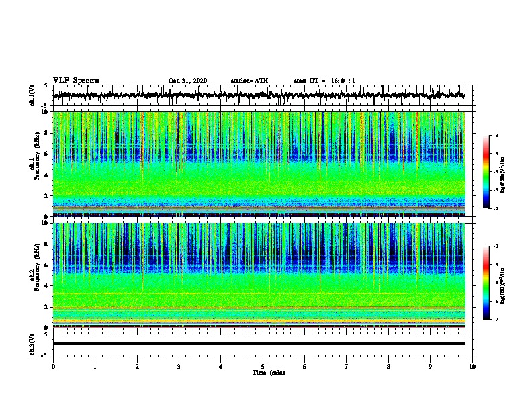532x411 pixels.
Task: Click the ch.1 spectrogram color scale bar
Action: click(x=486, y=172)
